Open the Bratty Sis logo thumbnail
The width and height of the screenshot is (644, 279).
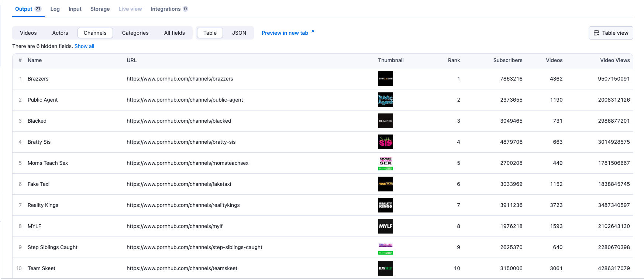pyautogui.click(x=386, y=142)
